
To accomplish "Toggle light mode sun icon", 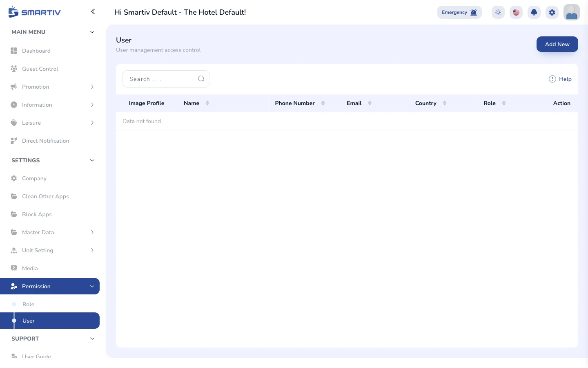I will (498, 12).
